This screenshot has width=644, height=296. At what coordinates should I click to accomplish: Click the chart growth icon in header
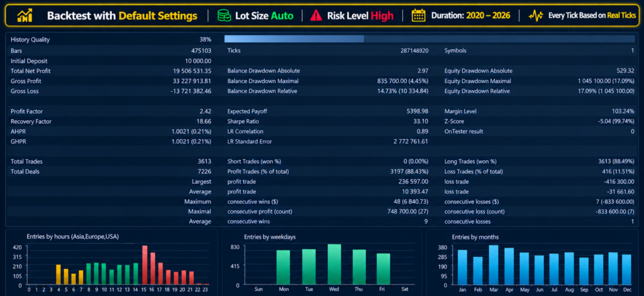pos(25,16)
